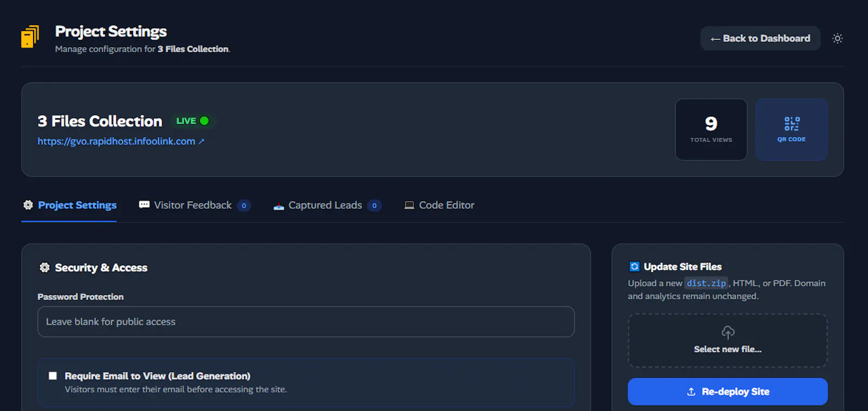Click the green LIVE status dot

pos(205,121)
